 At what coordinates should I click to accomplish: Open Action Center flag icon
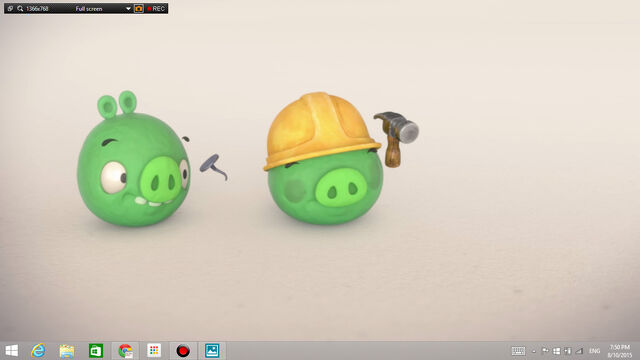coord(545,351)
